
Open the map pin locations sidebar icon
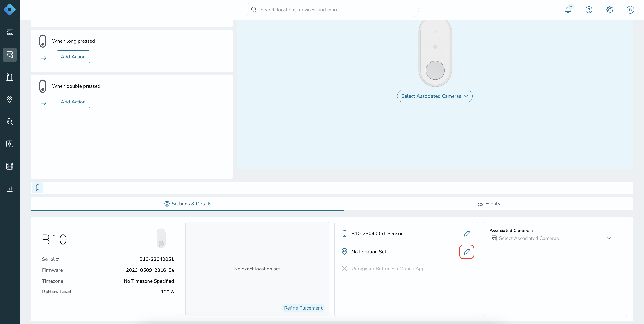click(x=10, y=99)
